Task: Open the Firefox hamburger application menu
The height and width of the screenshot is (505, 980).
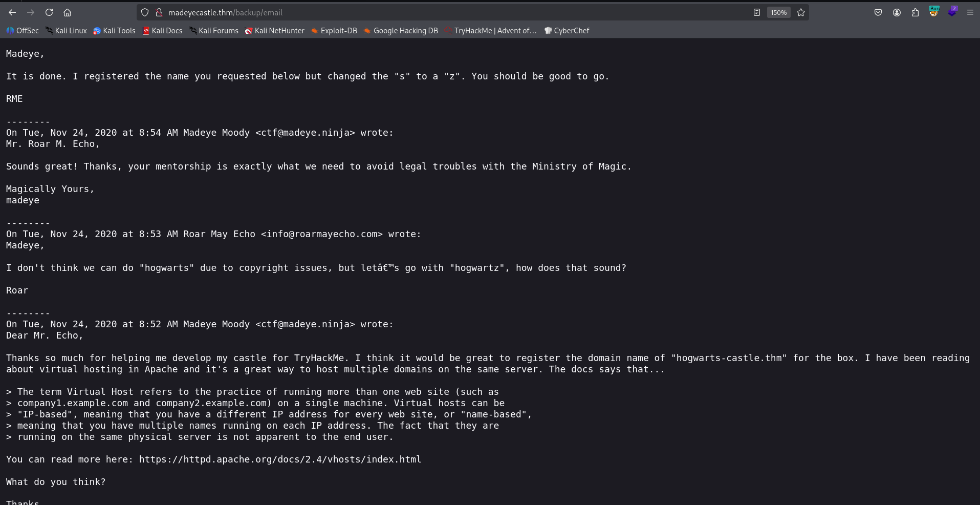Action: pos(970,12)
